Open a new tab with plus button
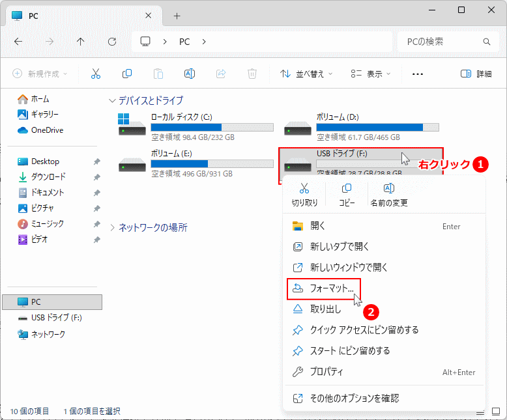The height and width of the screenshot is (420, 507). click(177, 16)
